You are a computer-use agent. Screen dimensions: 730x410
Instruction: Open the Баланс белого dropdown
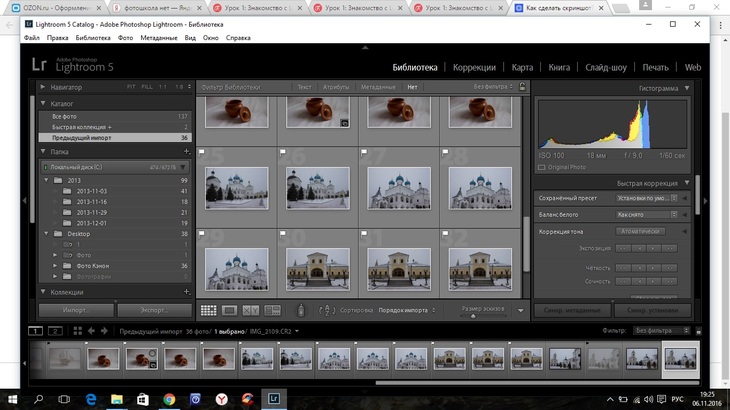[647, 214]
